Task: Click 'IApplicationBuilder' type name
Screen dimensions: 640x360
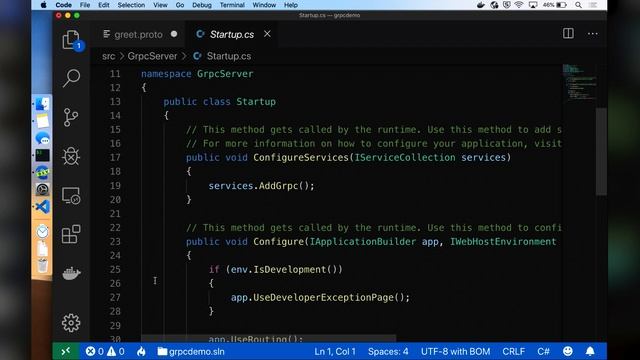Action: coord(363,242)
